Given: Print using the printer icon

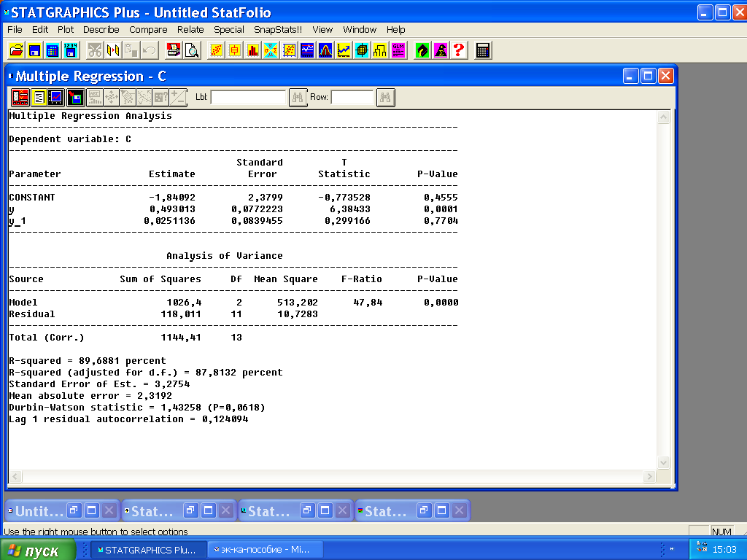Looking at the screenshot, I should [x=174, y=50].
